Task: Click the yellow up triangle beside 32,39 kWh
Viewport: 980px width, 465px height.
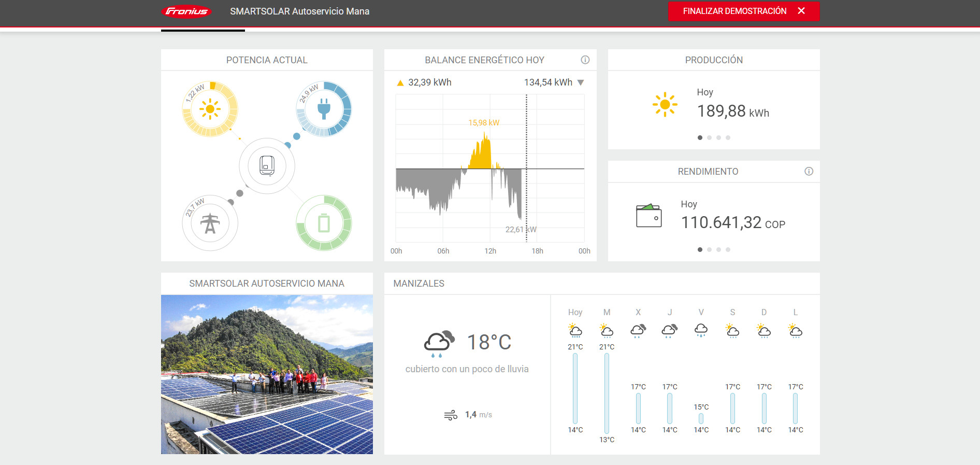Action: (400, 83)
